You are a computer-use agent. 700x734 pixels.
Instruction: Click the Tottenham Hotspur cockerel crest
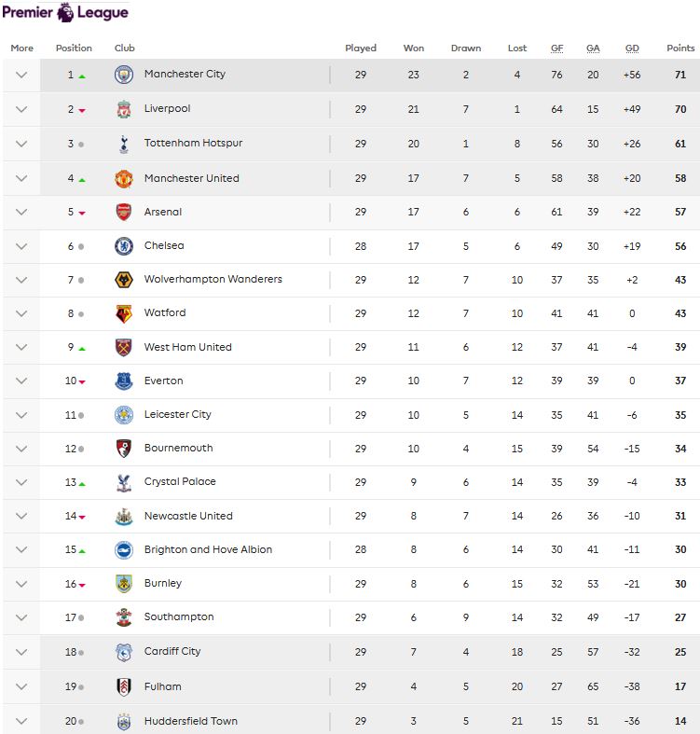(x=124, y=145)
